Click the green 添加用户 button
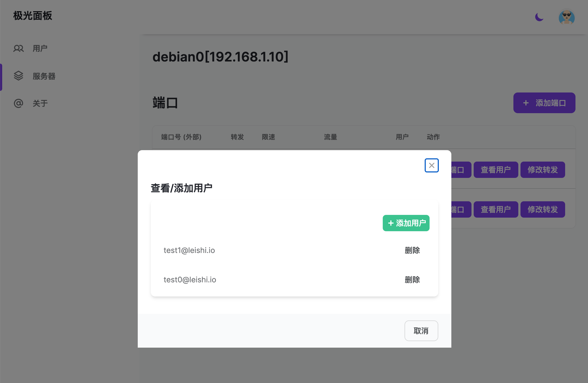This screenshot has height=383, width=588. pos(406,223)
